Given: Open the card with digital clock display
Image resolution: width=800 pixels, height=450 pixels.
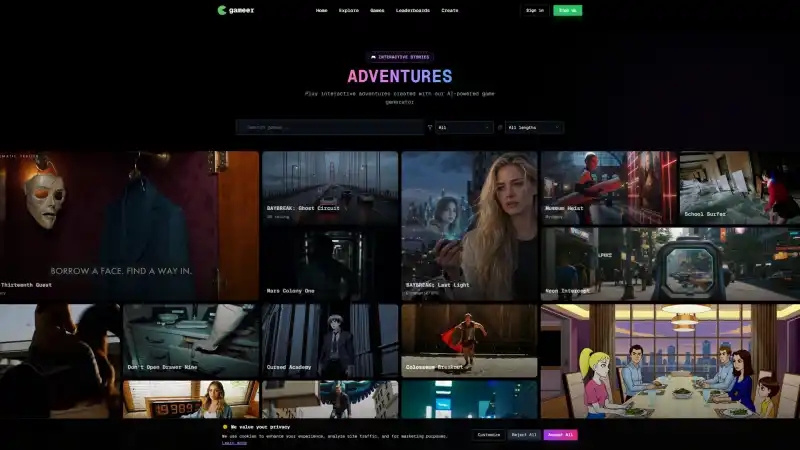Looking at the screenshot, I should [x=191, y=399].
